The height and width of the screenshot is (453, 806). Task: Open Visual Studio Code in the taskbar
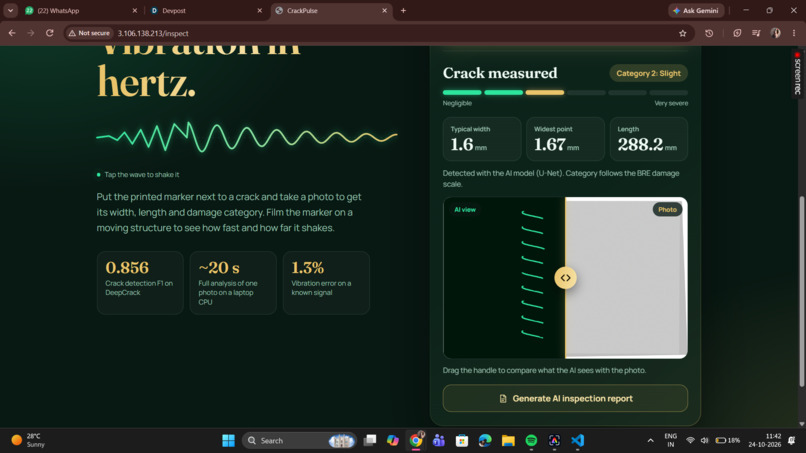click(577, 441)
